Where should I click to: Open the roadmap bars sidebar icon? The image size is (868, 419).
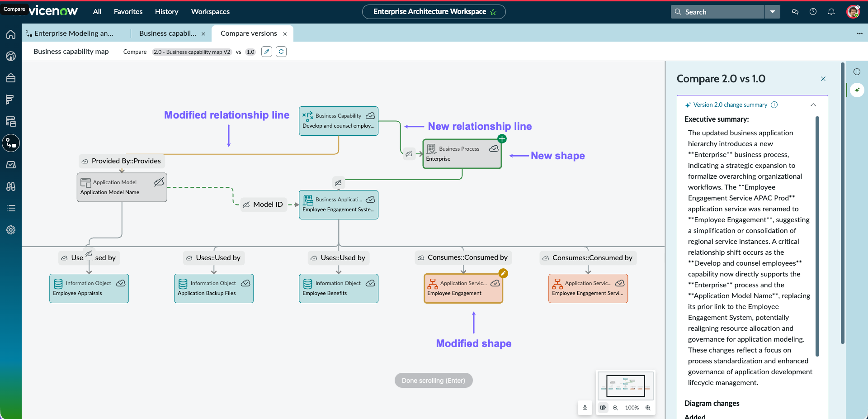11,100
